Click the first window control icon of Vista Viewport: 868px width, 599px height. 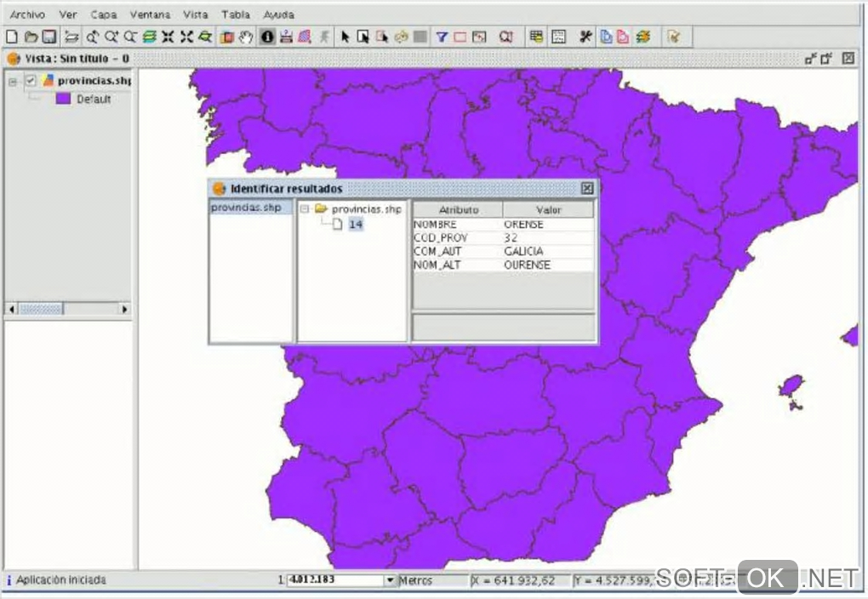click(x=810, y=58)
